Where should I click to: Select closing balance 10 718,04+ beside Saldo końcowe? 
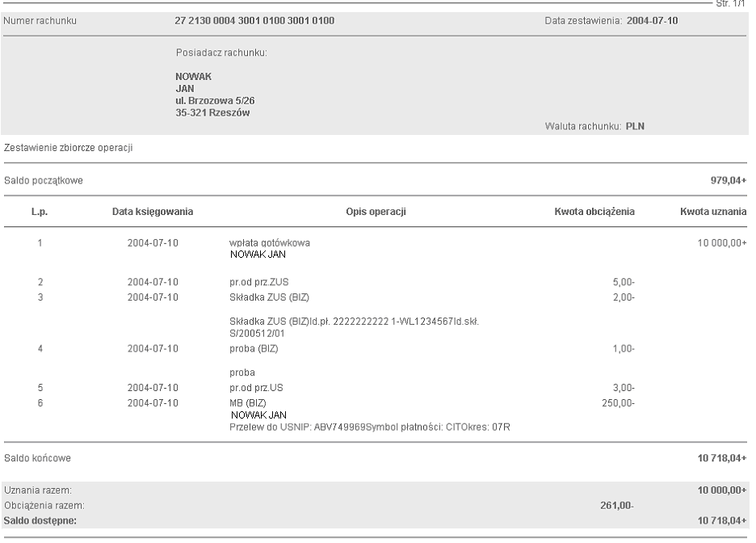pos(722,457)
